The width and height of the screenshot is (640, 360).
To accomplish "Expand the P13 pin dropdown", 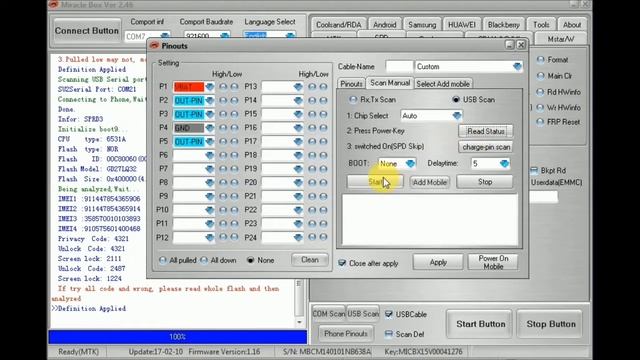I will click(298, 87).
